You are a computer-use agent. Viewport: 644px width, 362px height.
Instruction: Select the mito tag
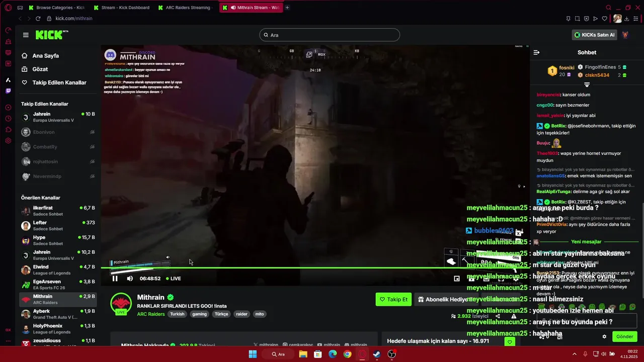click(260, 314)
